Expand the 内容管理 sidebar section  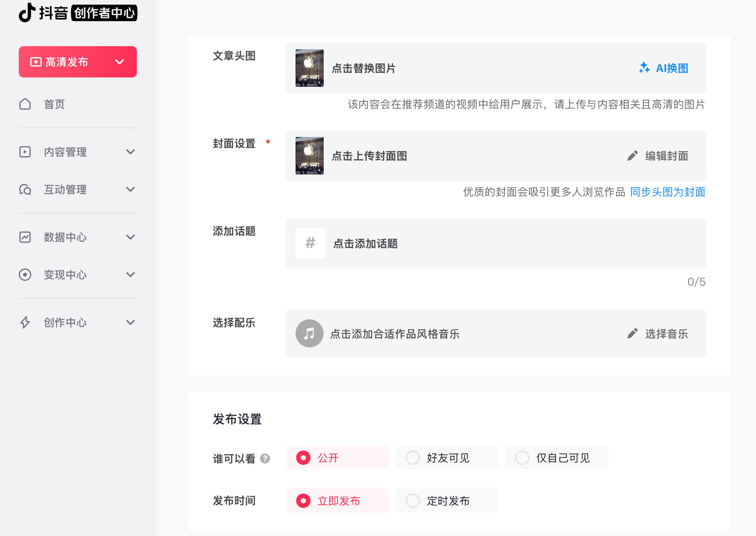pos(131,152)
